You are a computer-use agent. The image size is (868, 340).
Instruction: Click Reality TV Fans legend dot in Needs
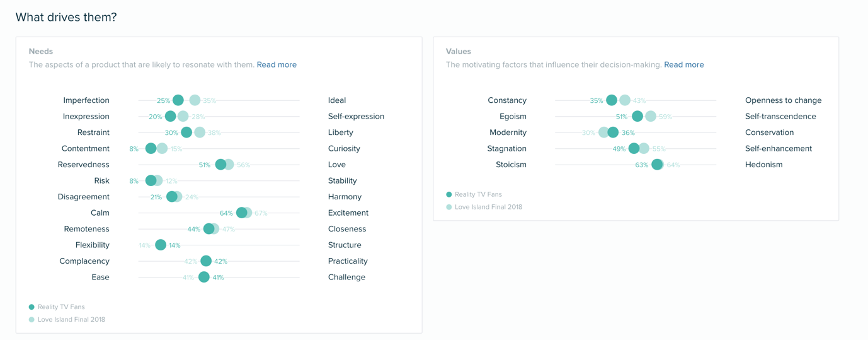pos(31,307)
